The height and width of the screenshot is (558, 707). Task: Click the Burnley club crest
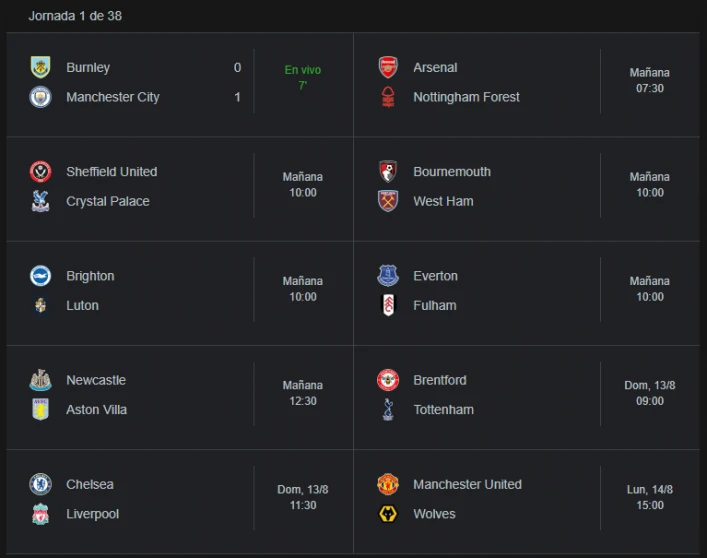(x=40, y=67)
